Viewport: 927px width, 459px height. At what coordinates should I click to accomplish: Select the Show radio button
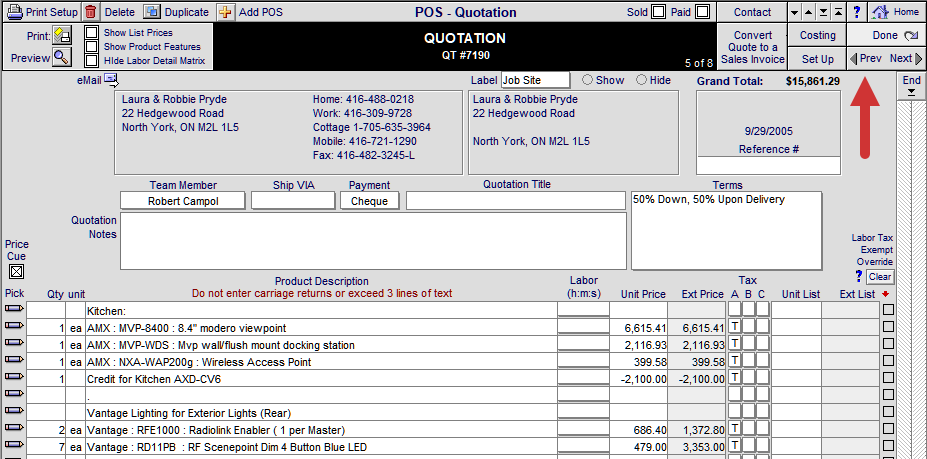(x=588, y=80)
